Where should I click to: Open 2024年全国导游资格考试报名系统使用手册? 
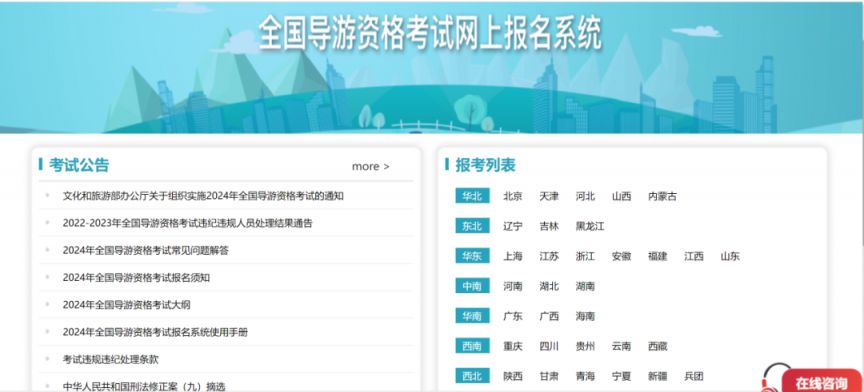coord(155,332)
